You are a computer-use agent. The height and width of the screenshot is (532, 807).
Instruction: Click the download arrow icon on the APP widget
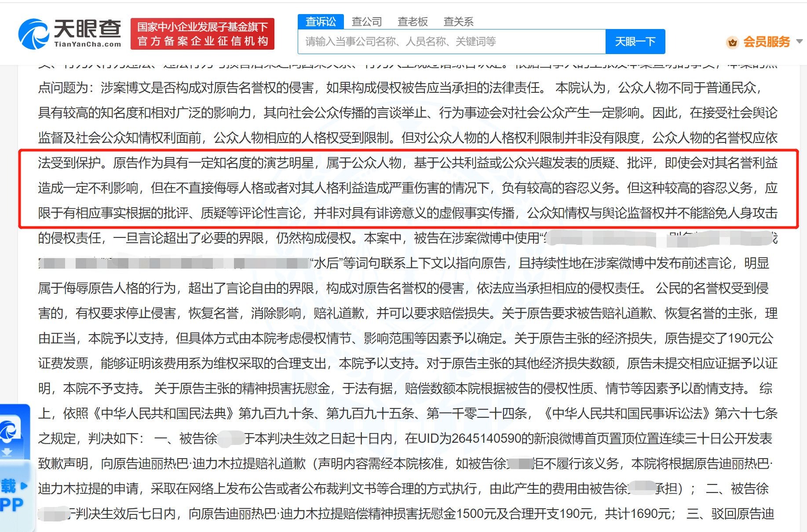[x=8, y=453]
